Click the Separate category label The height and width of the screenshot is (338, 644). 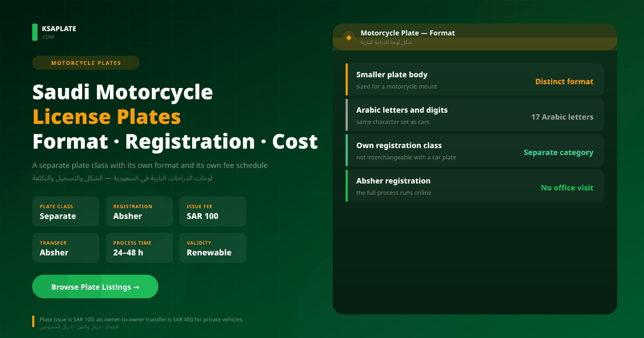[558, 152]
